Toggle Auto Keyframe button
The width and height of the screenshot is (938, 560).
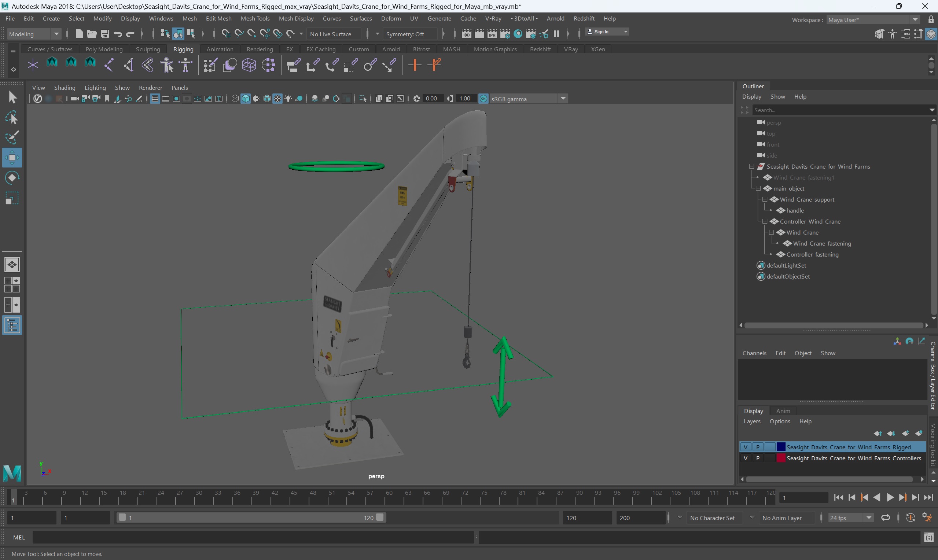click(x=911, y=518)
